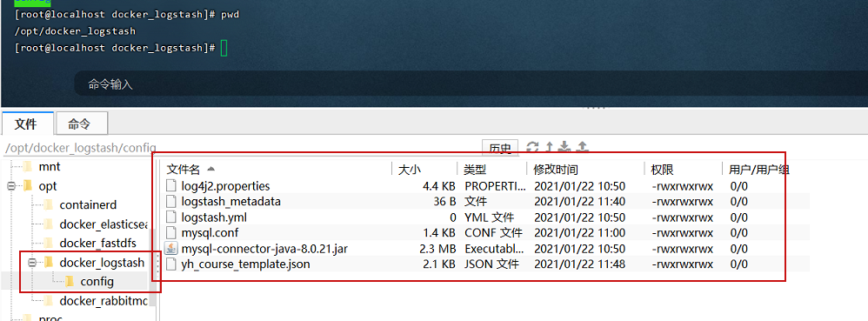Collapse the opt folder node

coord(10,186)
